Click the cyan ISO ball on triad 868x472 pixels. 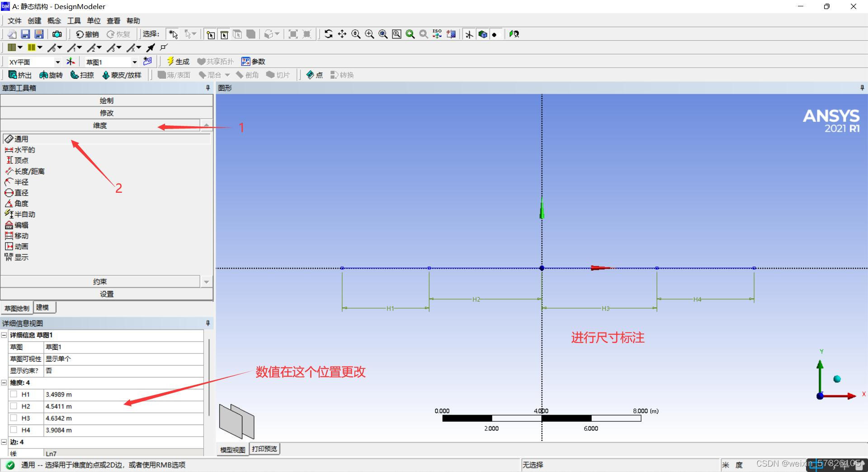pyautogui.click(x=837, y=379)
